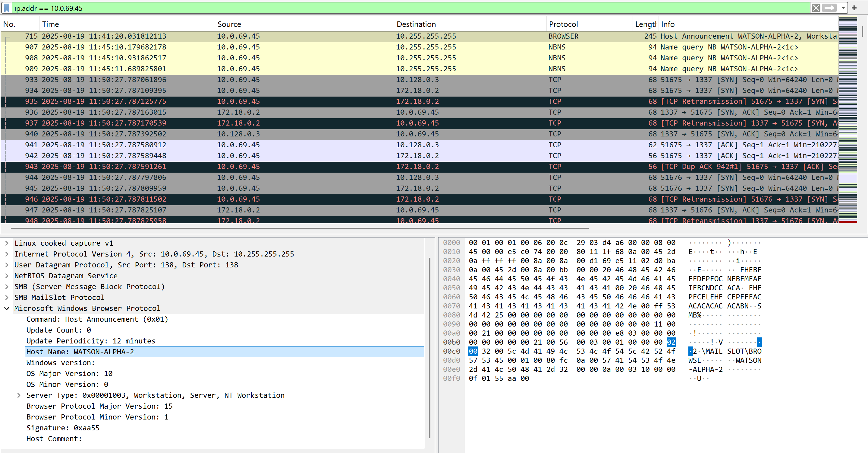
Task: Expand Linux cooked capture v1 tree
Action: tap(7, 243)
